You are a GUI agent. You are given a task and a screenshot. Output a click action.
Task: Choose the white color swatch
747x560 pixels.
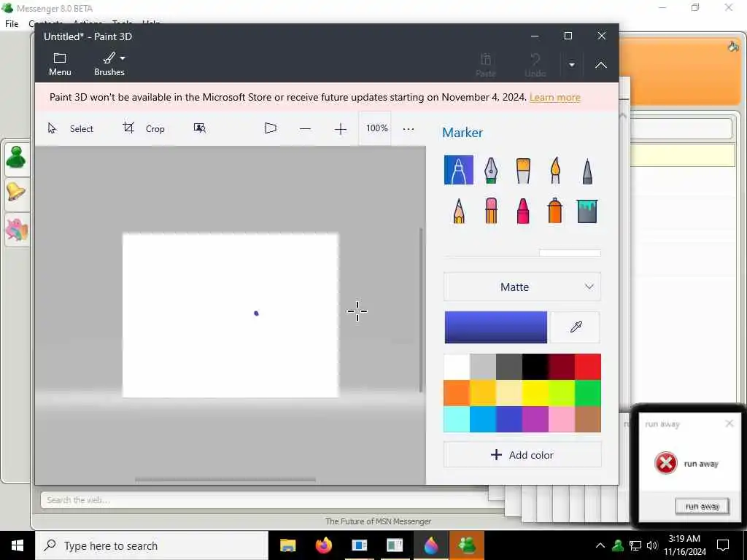457,366
